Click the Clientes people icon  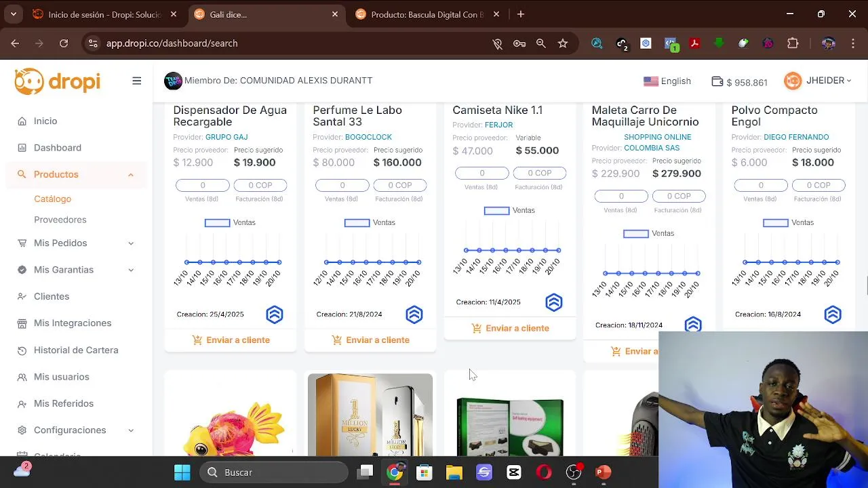pyautogui.click(x=22, y=296)
